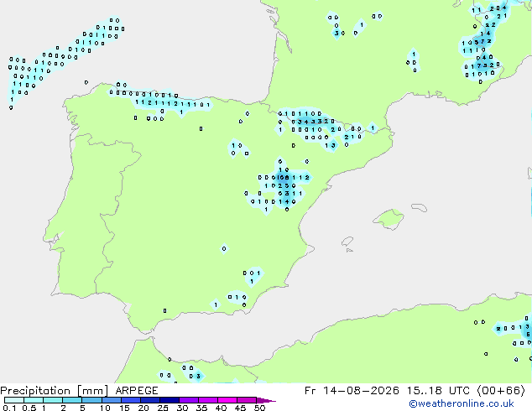Click the '0.5' legend scale label

29,408
